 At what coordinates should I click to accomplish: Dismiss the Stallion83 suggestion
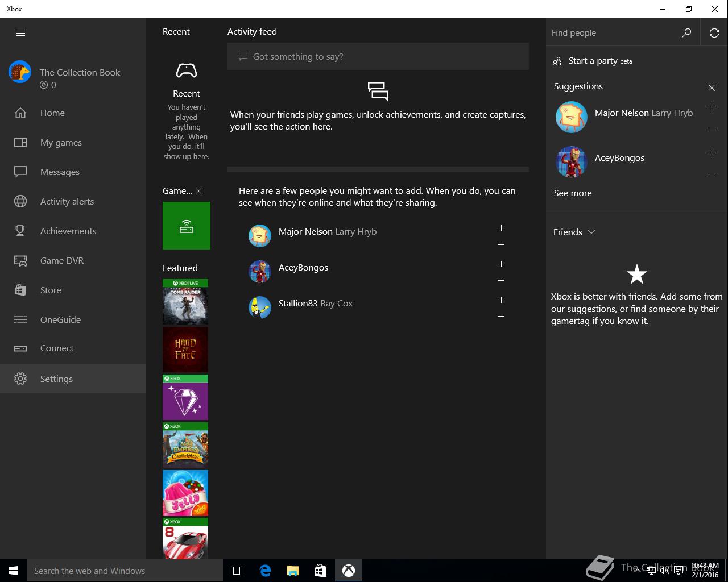pos(501,317)
